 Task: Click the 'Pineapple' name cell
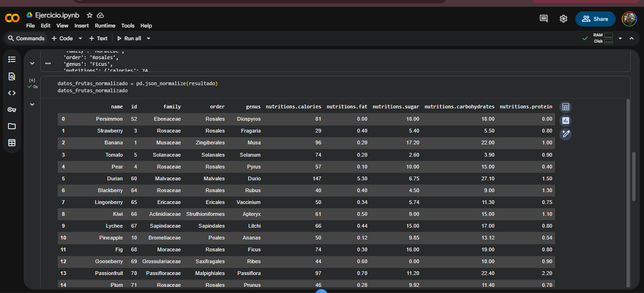(111, 238)
